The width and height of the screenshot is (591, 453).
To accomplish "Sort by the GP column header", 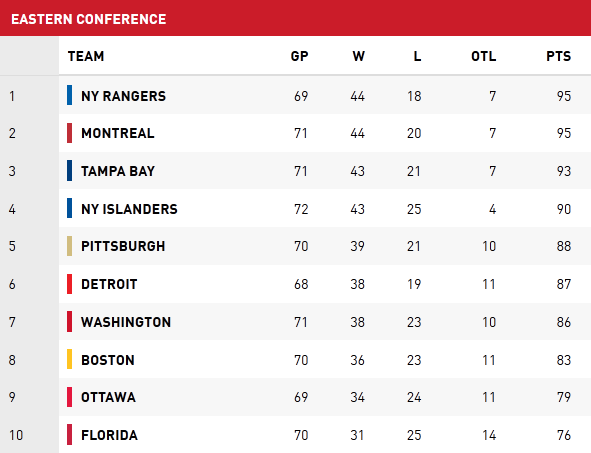I will [299, 57].
